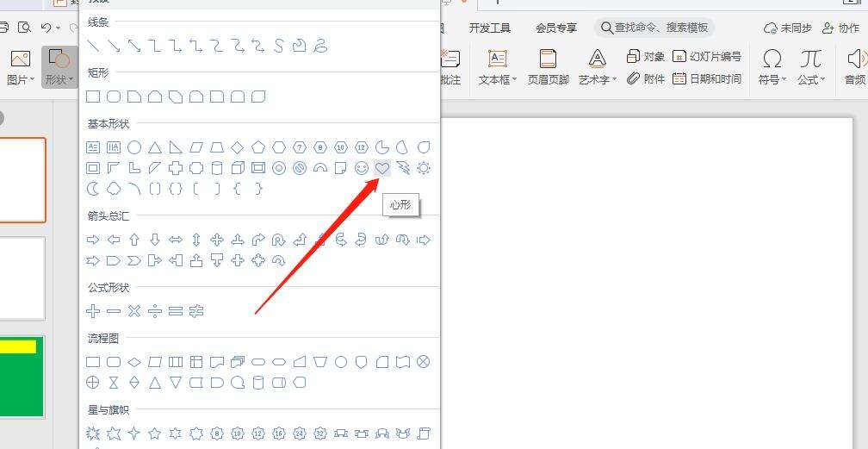Select the green slide thumbnail
This screenshot has height=449, width=868.
22,377
